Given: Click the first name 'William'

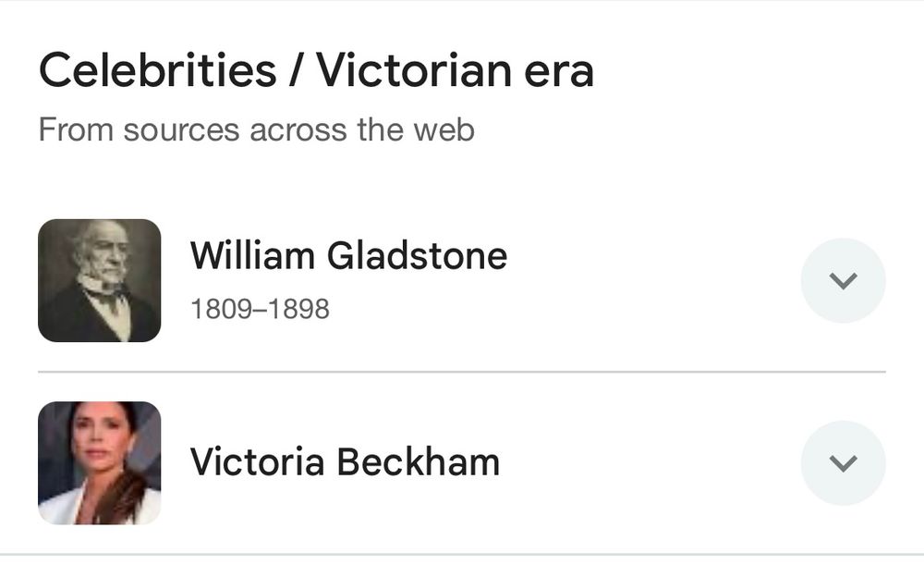Looking at the screenshot, I should point(252,255).
